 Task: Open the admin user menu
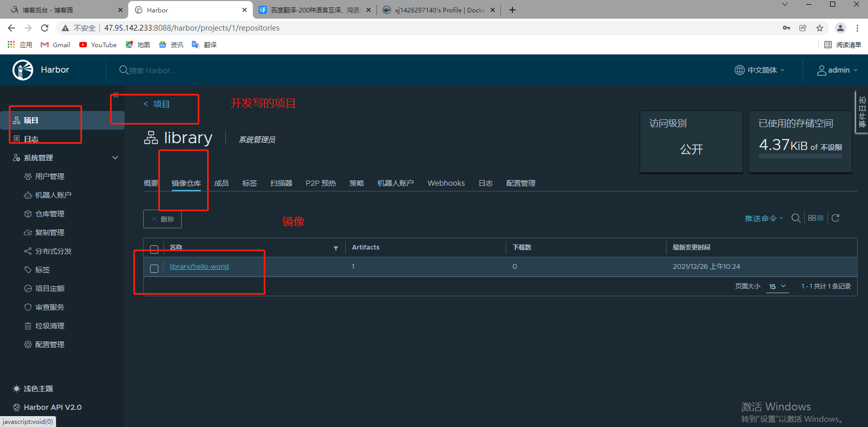coord(837,70)
